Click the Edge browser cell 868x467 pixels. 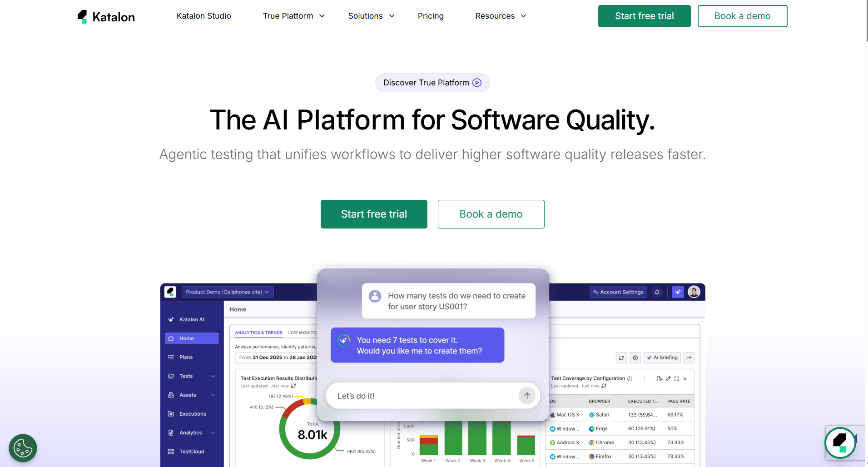(598, 429)
